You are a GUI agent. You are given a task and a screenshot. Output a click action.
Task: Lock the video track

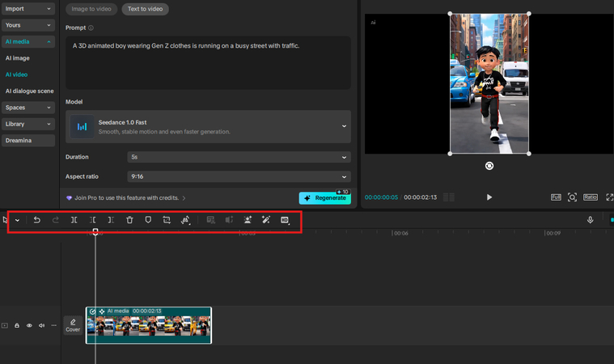(17, 325)
